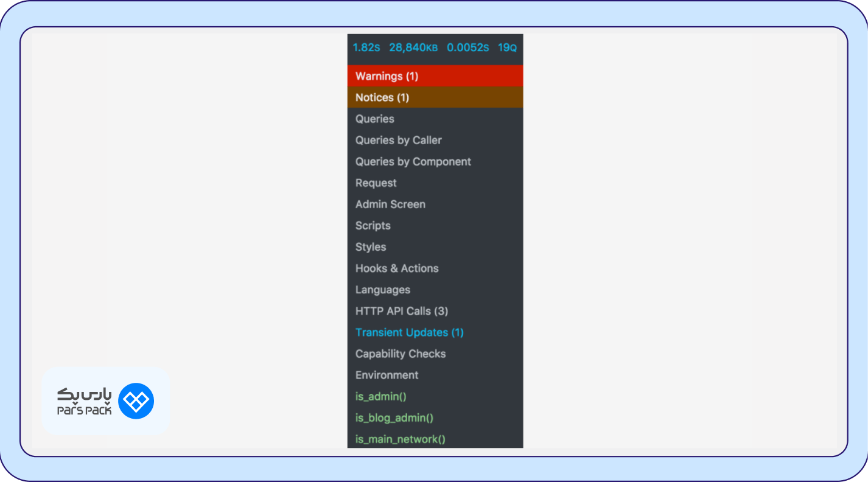Click the Pars Pack logo icon
This screenshot has height=482, width=868.
tap(136, 401)
